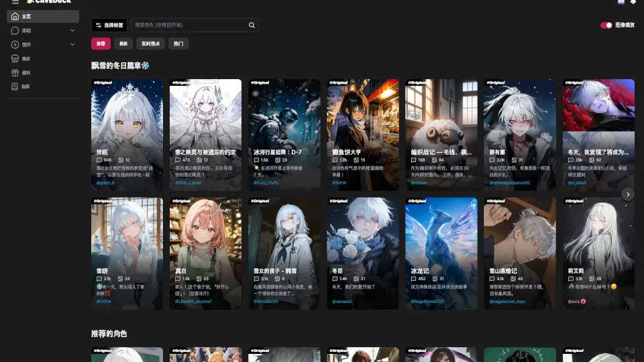Click the search magnifier icon
This screenshot has height=362, width=644.
tap(252, 25)
